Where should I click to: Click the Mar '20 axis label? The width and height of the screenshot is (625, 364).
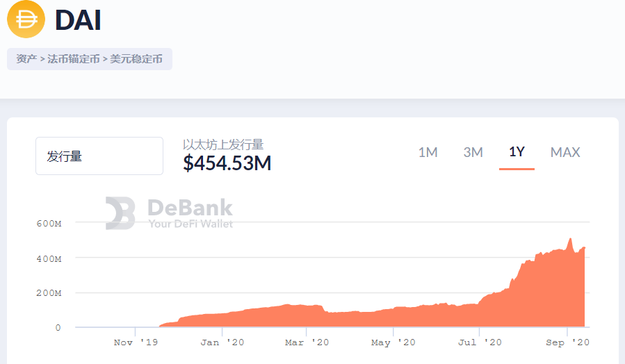pos(307,342)
